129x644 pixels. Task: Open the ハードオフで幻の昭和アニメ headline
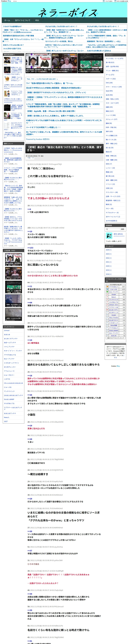tap(43, 127)
